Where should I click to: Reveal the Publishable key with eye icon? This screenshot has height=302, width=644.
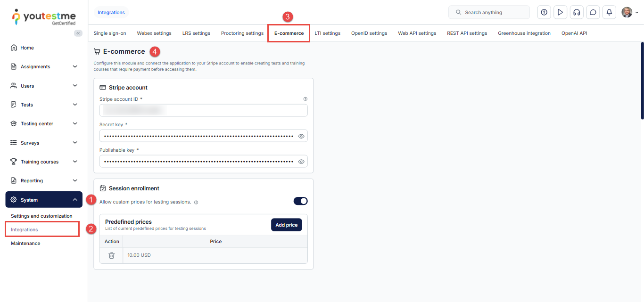coord(302,162)
